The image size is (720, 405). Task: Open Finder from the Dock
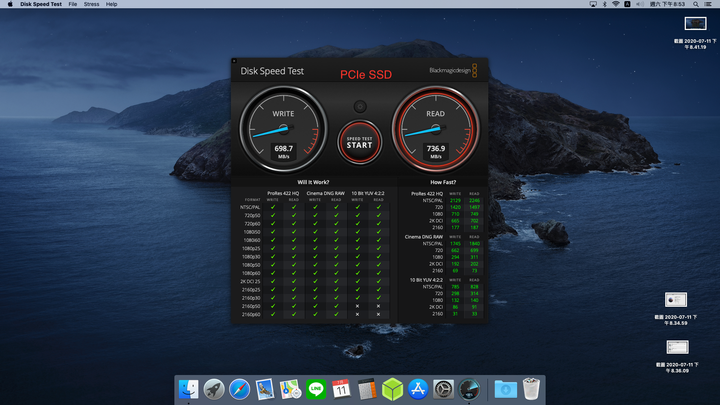[x=188, y=389]
